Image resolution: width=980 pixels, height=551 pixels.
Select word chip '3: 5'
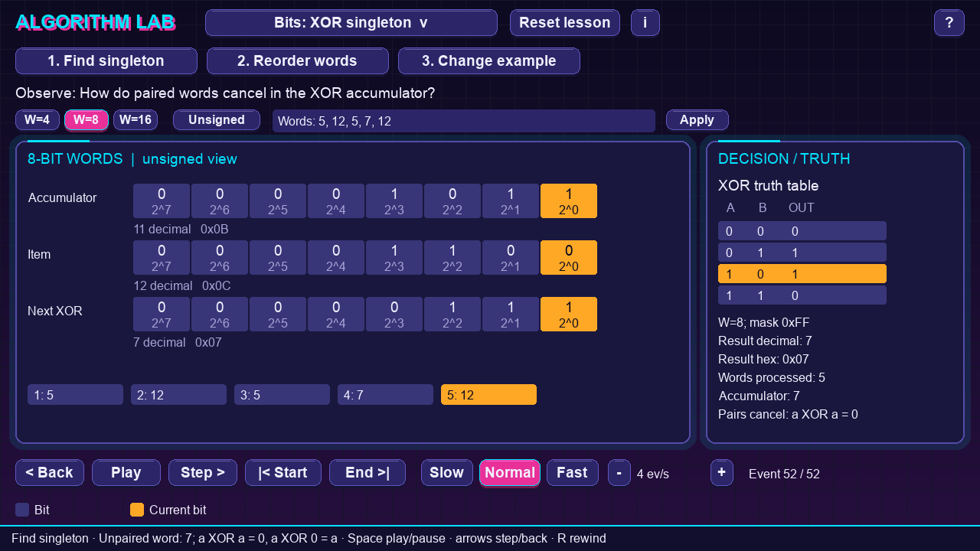pyautogui.click(x=282, y=395)
